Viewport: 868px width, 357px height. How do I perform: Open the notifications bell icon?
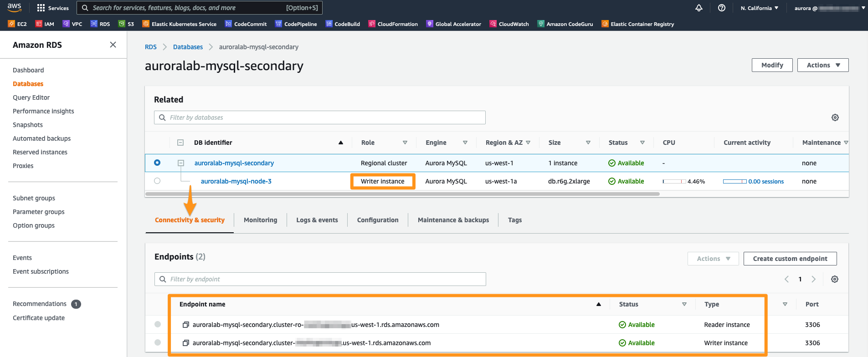699,8
